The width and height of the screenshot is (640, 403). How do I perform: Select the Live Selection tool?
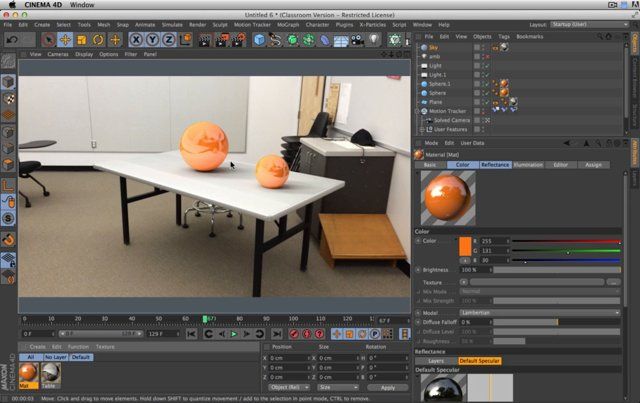tap(49, 40)
